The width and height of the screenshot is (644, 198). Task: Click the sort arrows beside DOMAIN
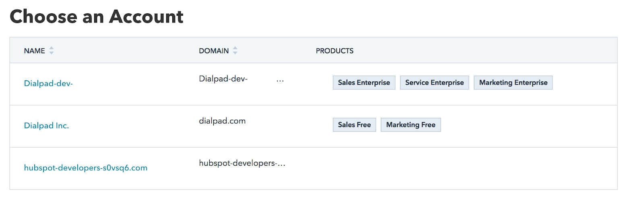pyautogui.click(x=235, y=50)
